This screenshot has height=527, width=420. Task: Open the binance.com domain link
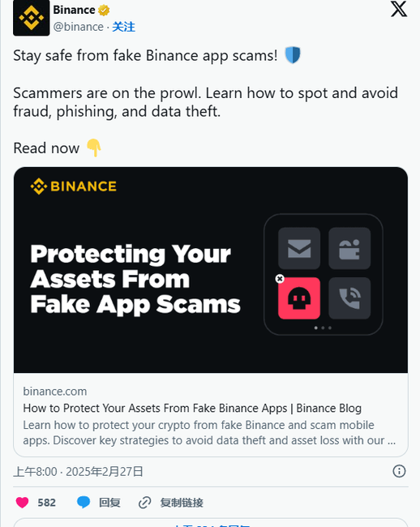tap(55, 392)
